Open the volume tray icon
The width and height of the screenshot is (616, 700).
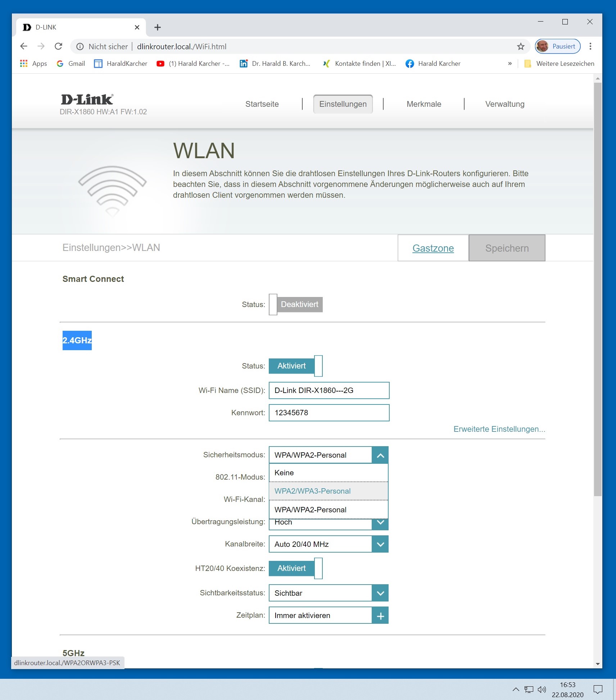click(x=542, y=689)
